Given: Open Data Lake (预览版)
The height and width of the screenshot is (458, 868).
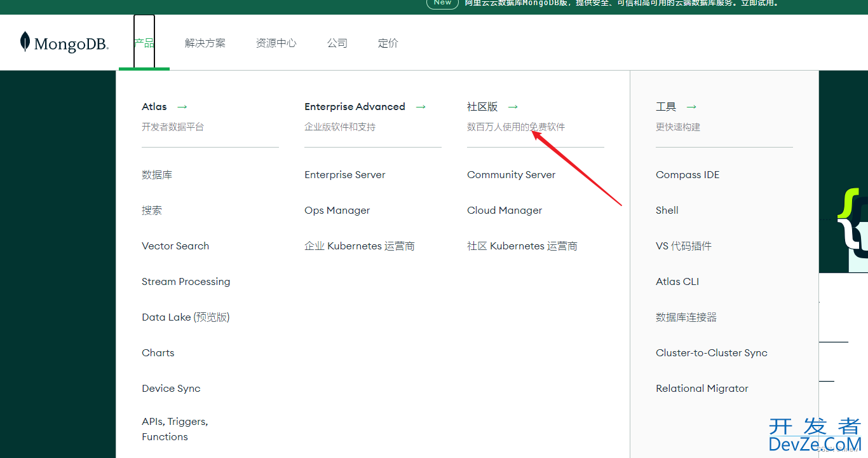Looking at the screenshot, I should [186, 317].
